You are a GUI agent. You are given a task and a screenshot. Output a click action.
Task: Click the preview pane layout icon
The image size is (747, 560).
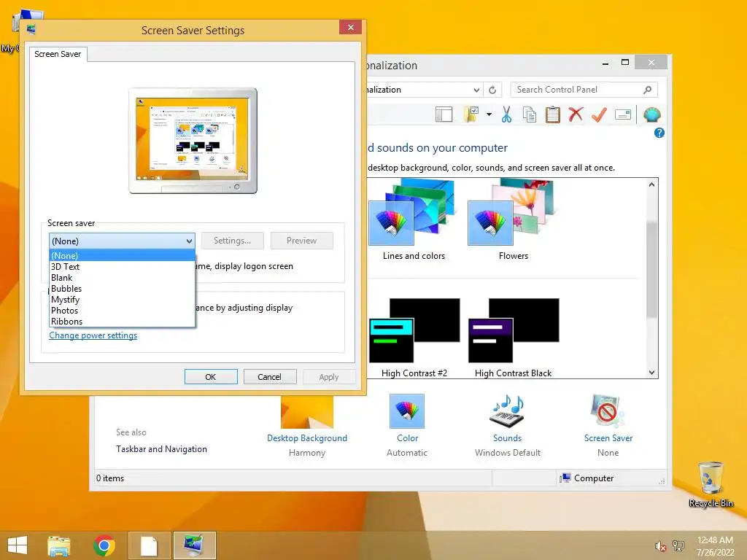pos(444,114)
